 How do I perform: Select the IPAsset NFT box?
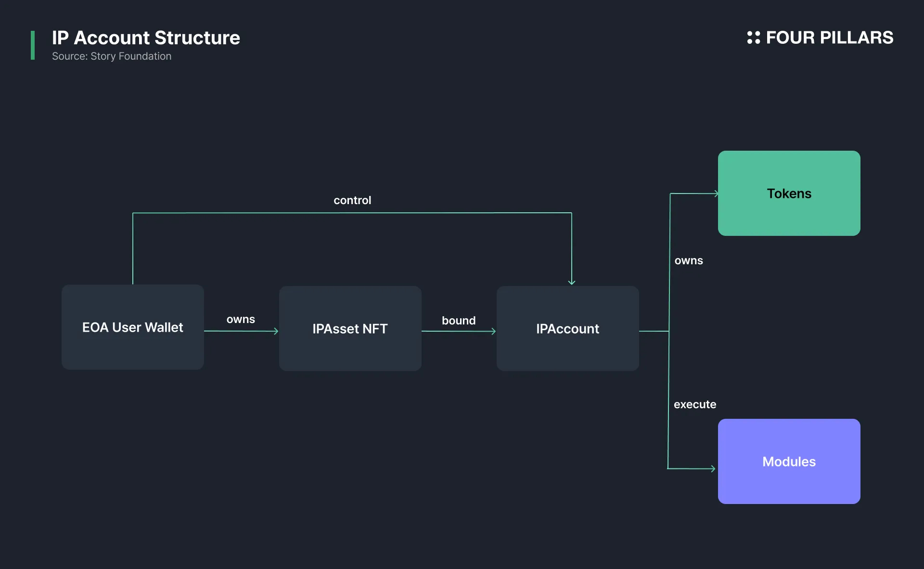(x=350, y=328)
